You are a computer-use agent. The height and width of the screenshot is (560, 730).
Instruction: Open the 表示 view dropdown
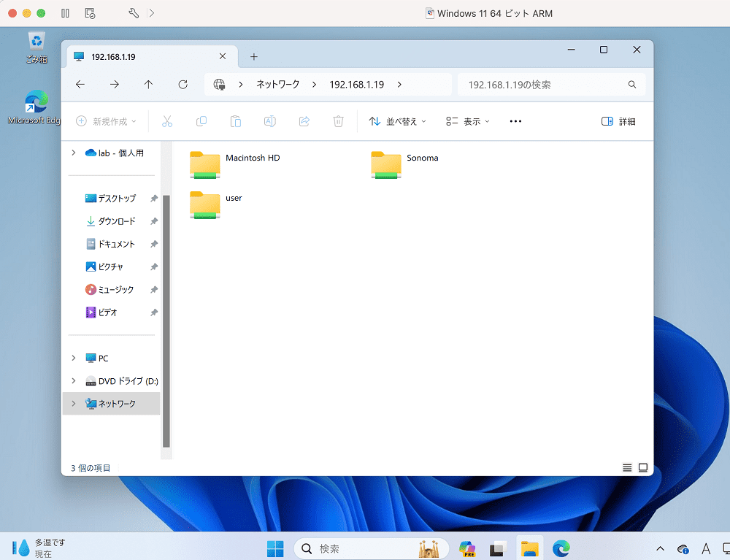[x=468, y=121]
